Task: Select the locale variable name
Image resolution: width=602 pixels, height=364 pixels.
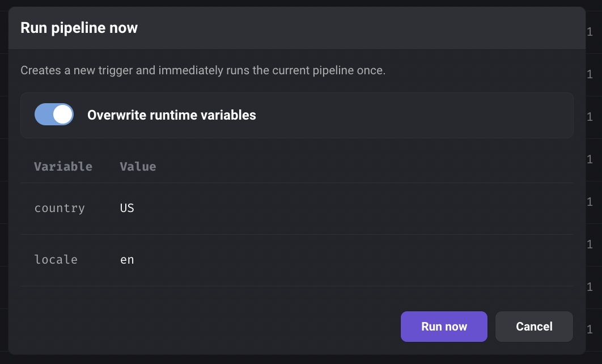Action: 56,260
